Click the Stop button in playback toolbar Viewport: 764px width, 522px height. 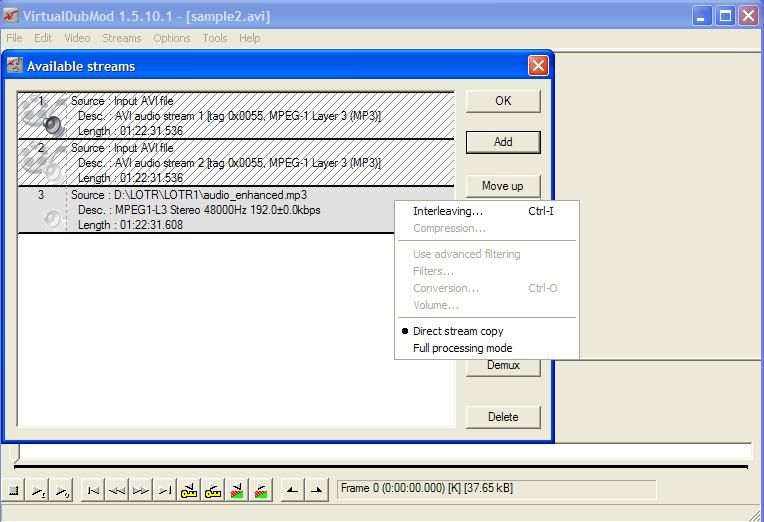[x=14, y=490]
